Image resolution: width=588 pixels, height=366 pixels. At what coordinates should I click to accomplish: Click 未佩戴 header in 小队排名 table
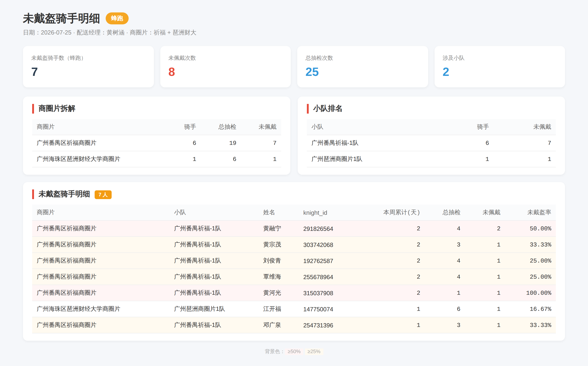pyautogui.click(x=542, y=127)
